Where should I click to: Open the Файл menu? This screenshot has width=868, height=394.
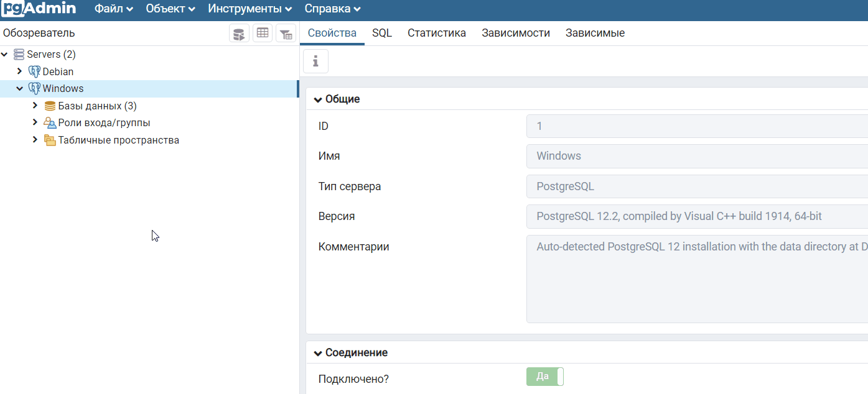coord(113,9)
